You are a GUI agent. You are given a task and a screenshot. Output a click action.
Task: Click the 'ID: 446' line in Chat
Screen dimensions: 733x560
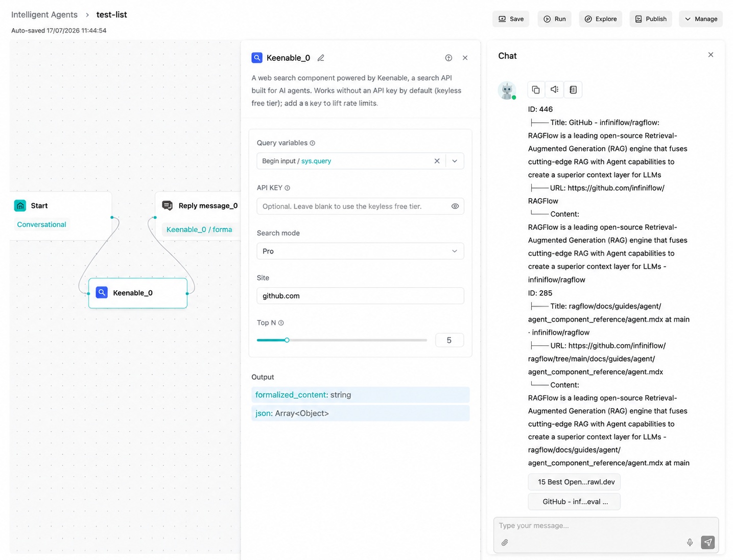point(540,109)
